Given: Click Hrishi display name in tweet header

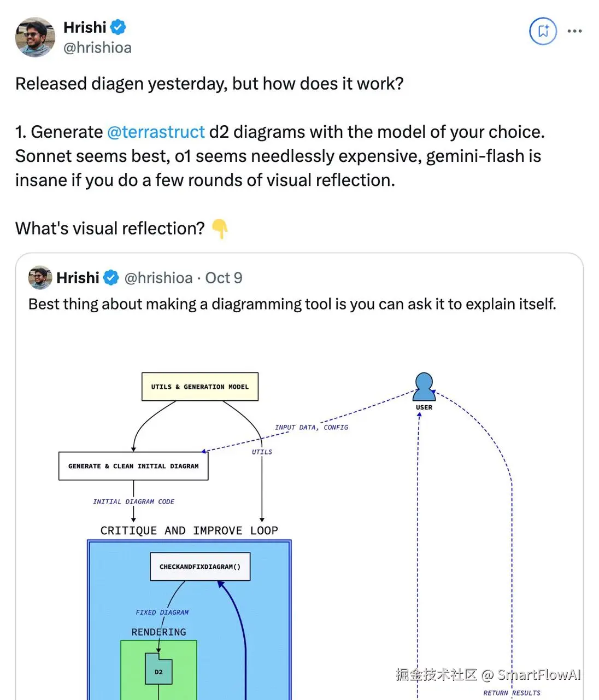Looking at the screenshot, I should click(x=85, y=27).
